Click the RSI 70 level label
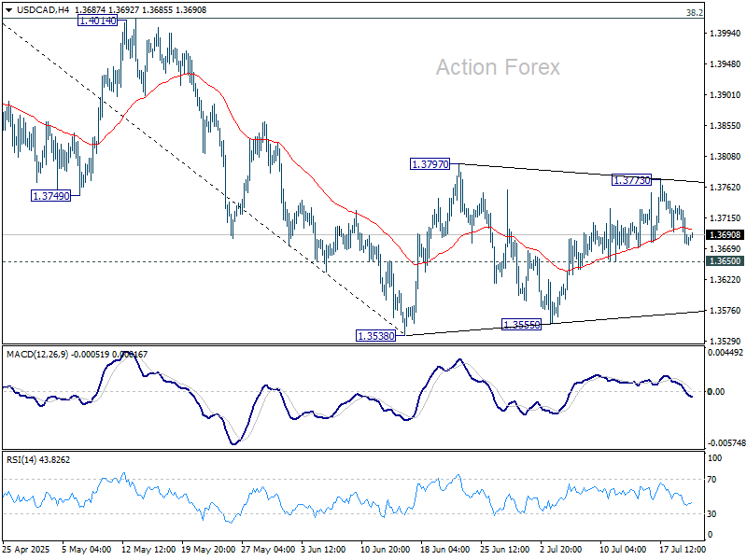 tap(712, 480)
